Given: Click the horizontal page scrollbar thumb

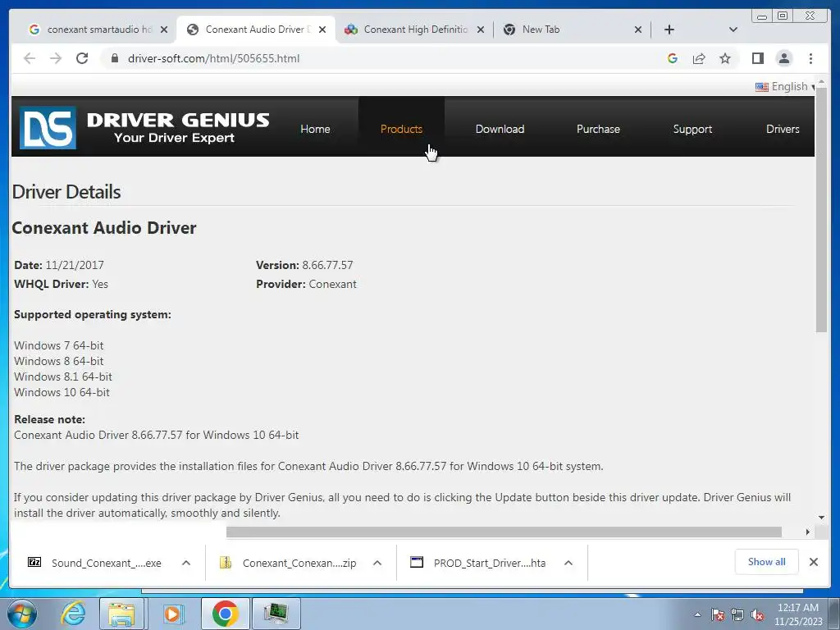Looking at the screenshot, I should point(504,532).
